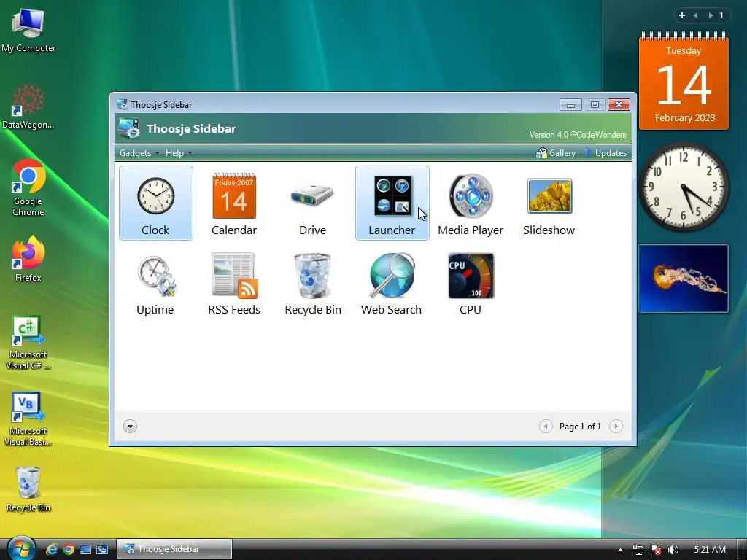Select the Launcher gadget
This screenshot has width=747, height=560.
pos(392,203)
